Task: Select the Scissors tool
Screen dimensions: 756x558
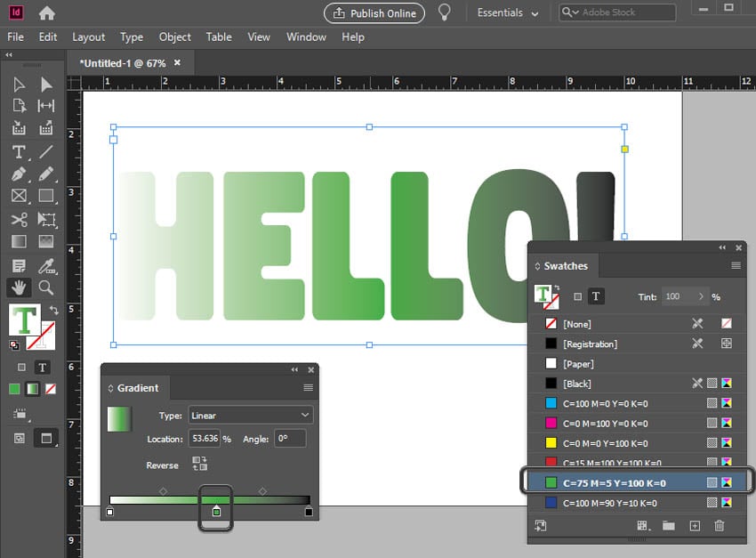Action: (16, 220)
